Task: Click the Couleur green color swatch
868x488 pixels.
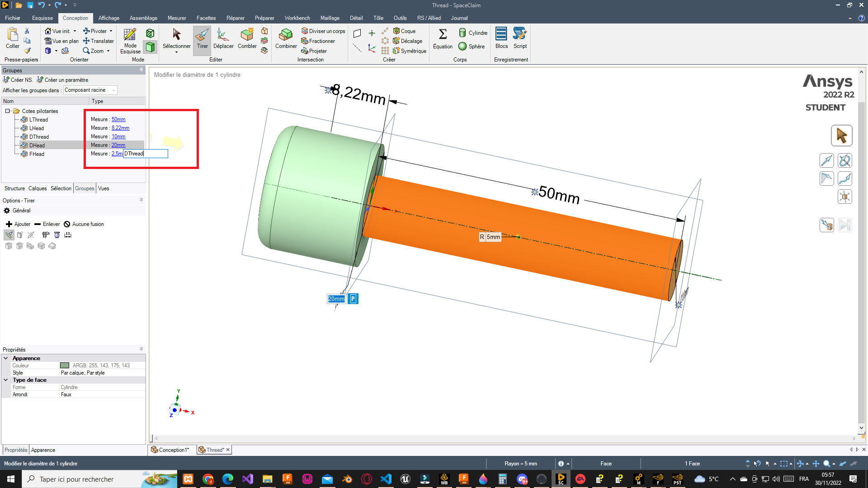Action: coord(65,366)
